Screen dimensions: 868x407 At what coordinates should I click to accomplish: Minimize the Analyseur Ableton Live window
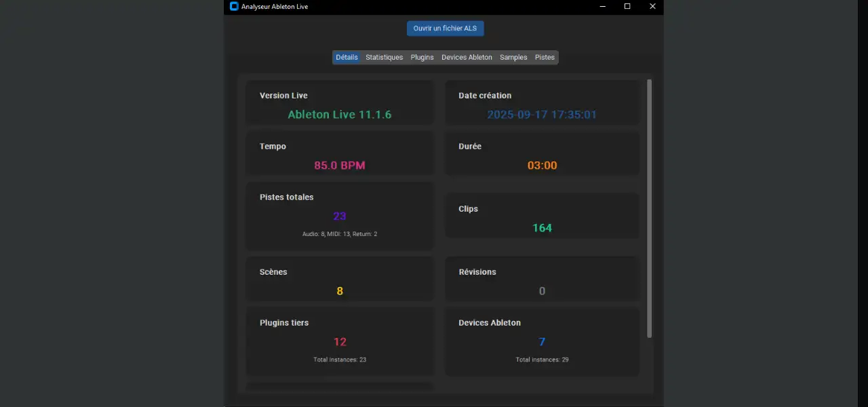click(602, 7)
